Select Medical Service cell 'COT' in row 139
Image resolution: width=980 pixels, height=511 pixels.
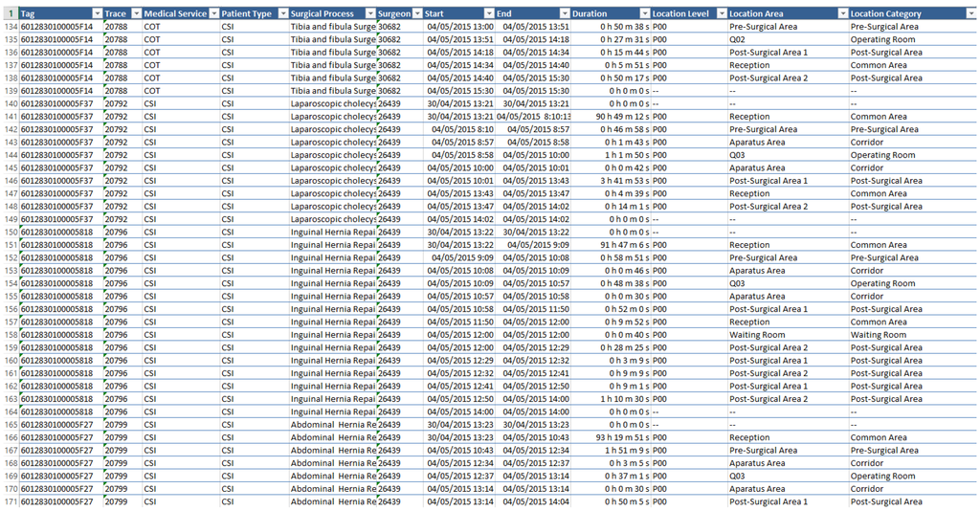181,91
